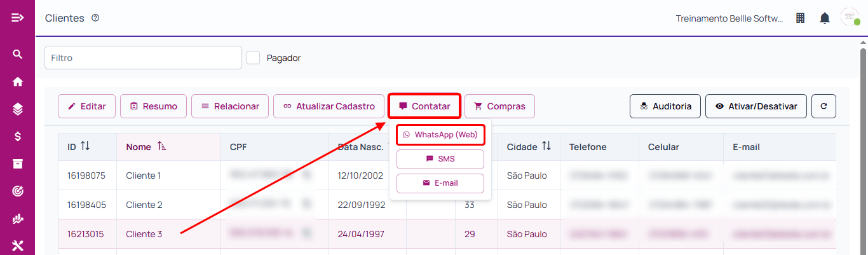Sort table by Cidade column arrows
This screenshot has width=868, height=255.
[x=546, y=147]
